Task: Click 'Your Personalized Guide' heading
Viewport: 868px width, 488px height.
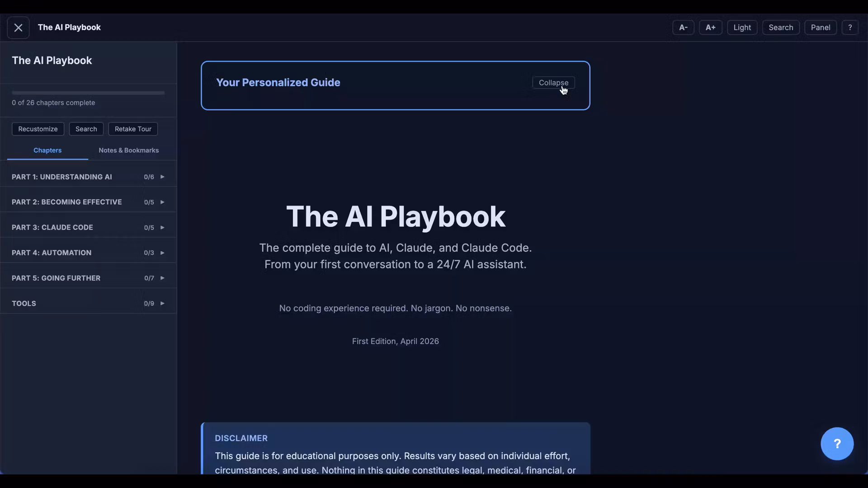Action: coord(278,83)
